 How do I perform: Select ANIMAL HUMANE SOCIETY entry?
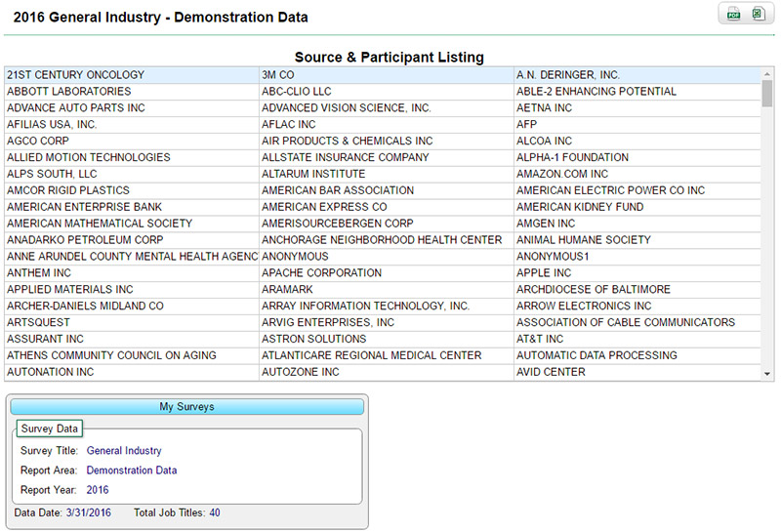click(637, 239)
